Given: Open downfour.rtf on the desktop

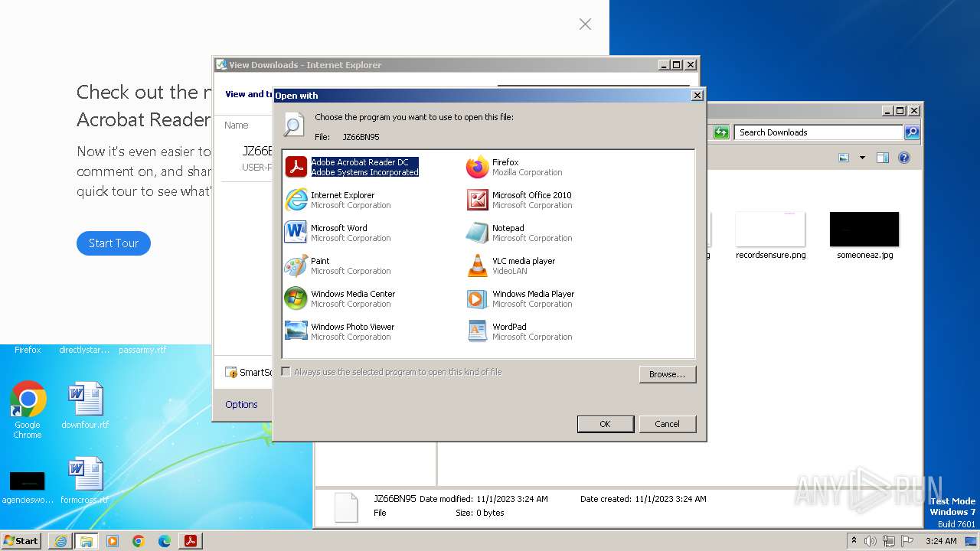Looking at the screenshot, I should click(x=85, y=406).
